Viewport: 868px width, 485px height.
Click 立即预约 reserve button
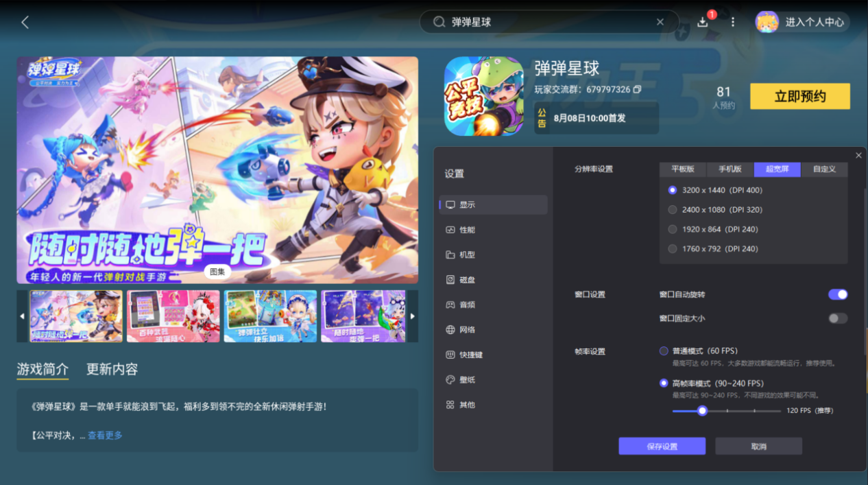[800, 97]
